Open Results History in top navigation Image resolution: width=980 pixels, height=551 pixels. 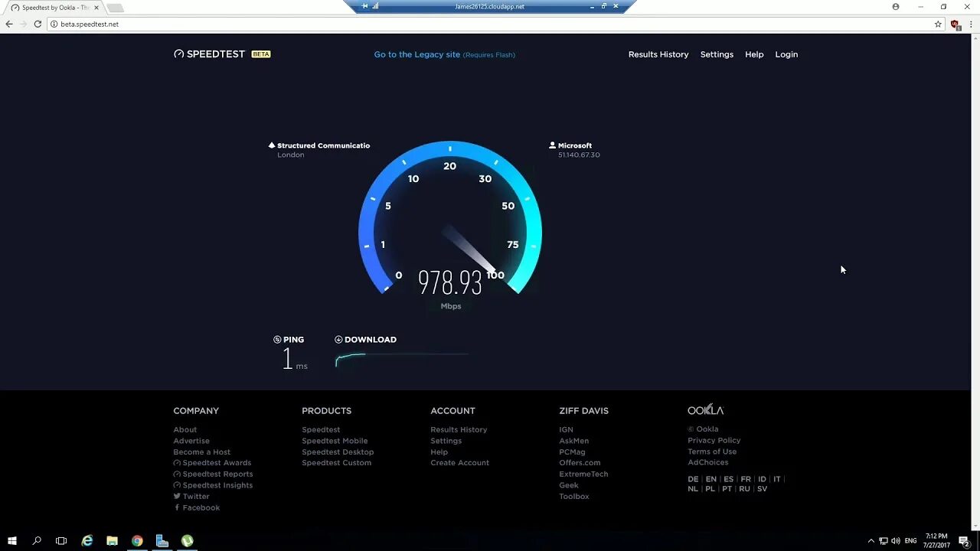point(658,54)
